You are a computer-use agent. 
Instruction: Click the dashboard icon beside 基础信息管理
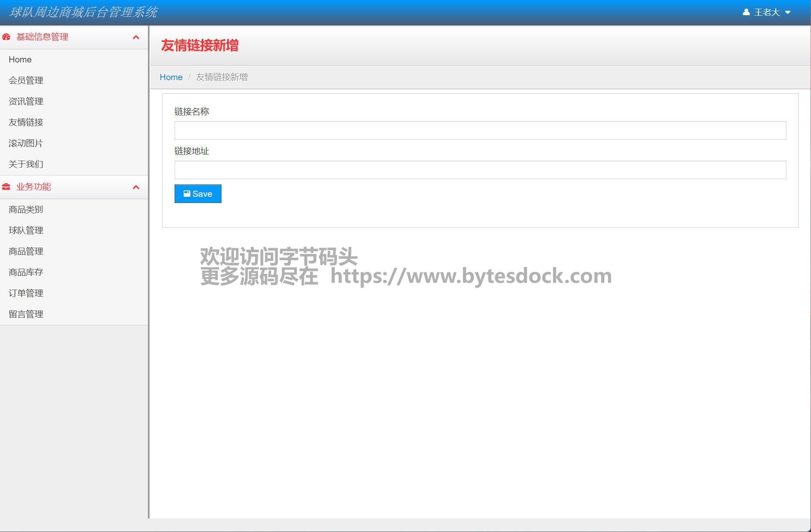point(6,37)
